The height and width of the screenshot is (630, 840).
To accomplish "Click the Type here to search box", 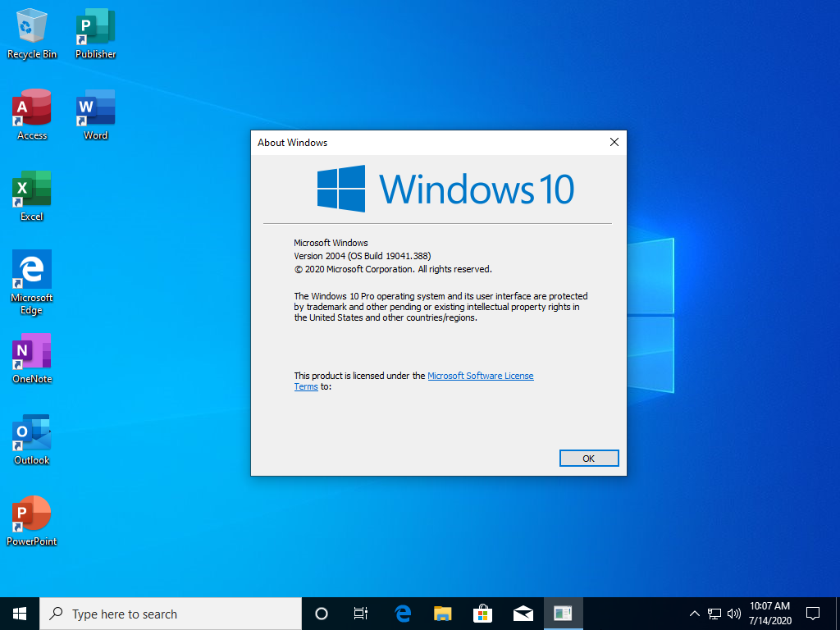I will coord(171,614).
